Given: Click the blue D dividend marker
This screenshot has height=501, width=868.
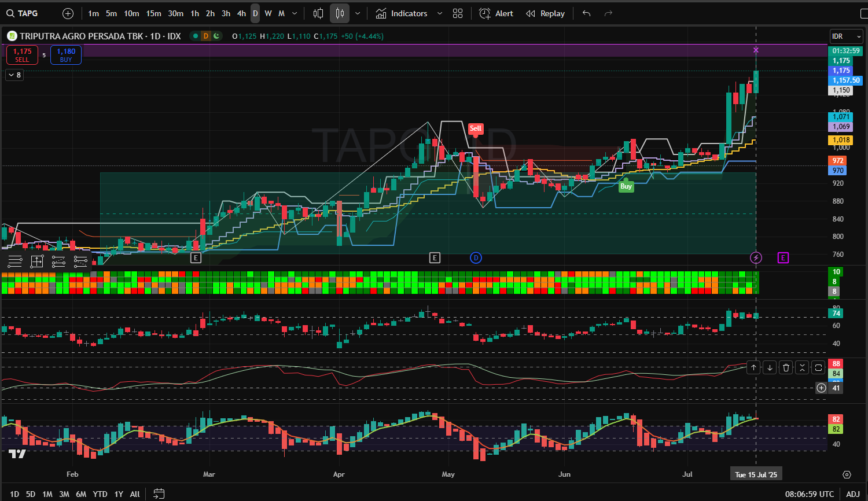Looking at the screenshot, I should (476, 257).
